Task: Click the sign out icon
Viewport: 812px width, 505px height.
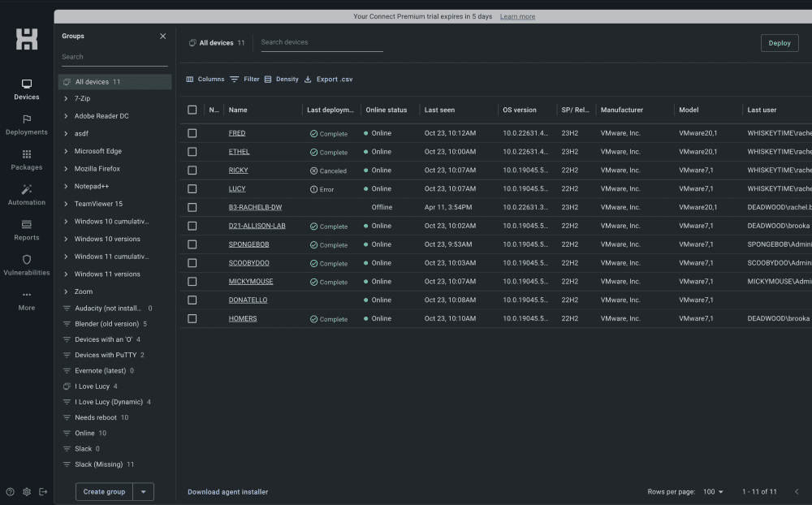Action: click(43, 491)
